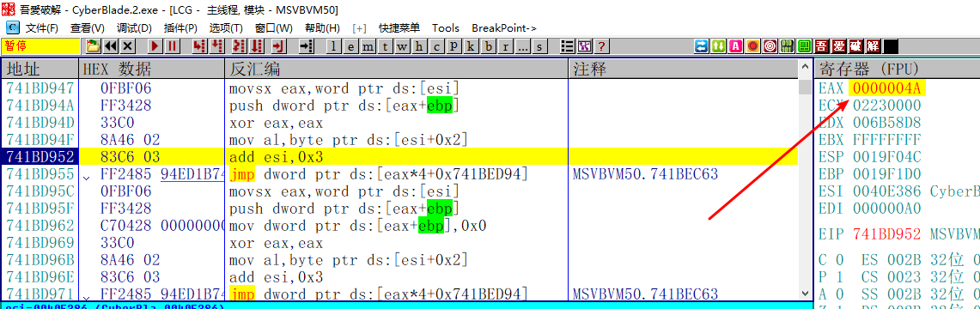Click the trace over icon
Screen dimensions: 980x309
point(257,45)
